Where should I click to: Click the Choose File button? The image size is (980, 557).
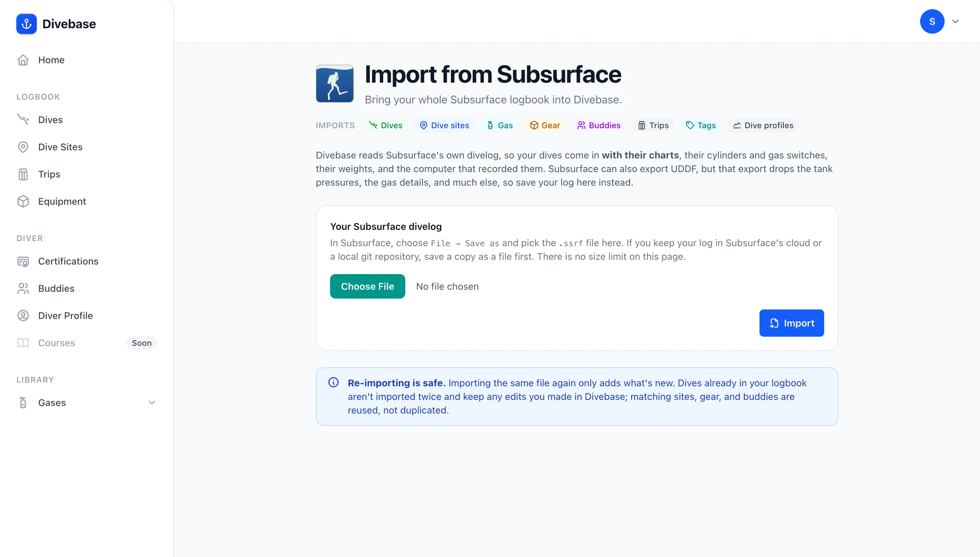tap(367, 286)
